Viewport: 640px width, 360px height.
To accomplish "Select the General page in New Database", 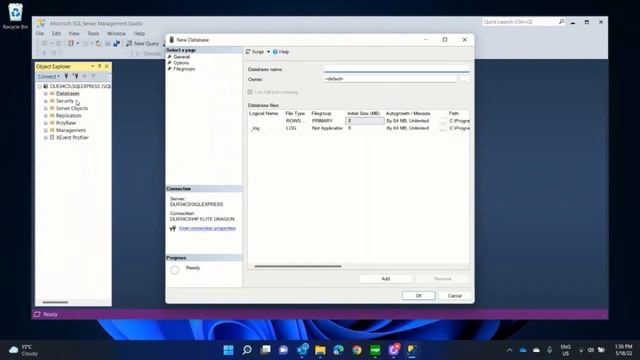I will pyautogui.click(x=182, y=57).
